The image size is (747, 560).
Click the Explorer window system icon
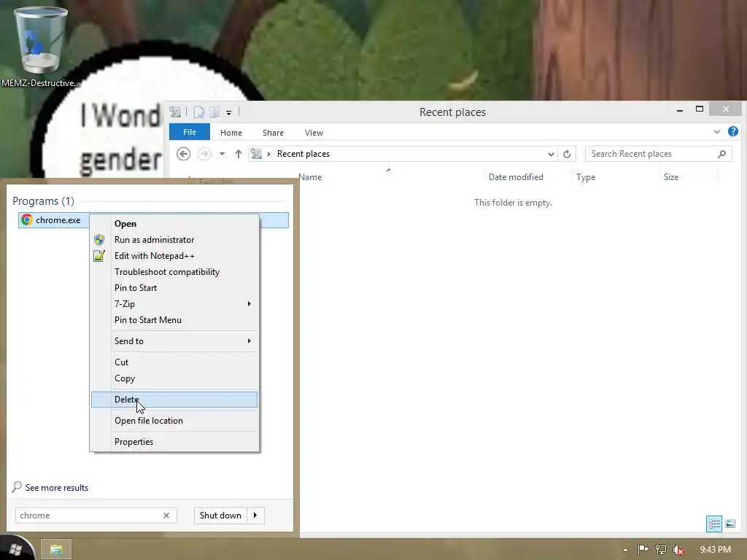pyautogui.click(x=175, y=112)
